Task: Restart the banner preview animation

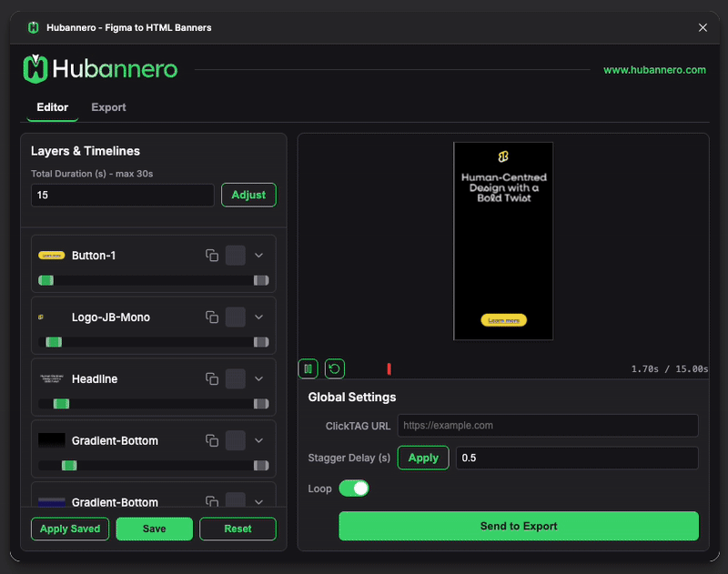Action: point(334,369)
